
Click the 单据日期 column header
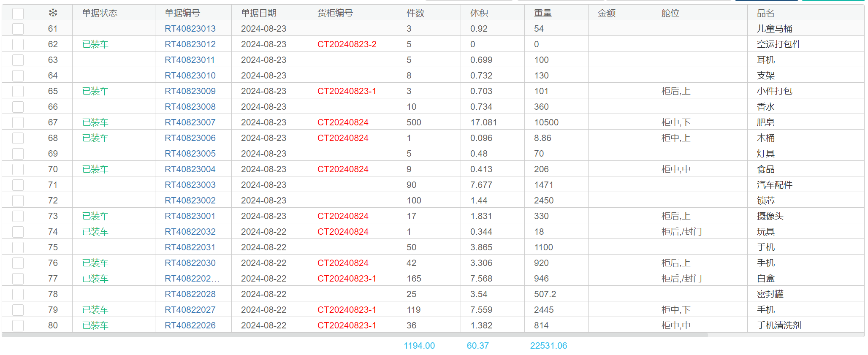259,13
